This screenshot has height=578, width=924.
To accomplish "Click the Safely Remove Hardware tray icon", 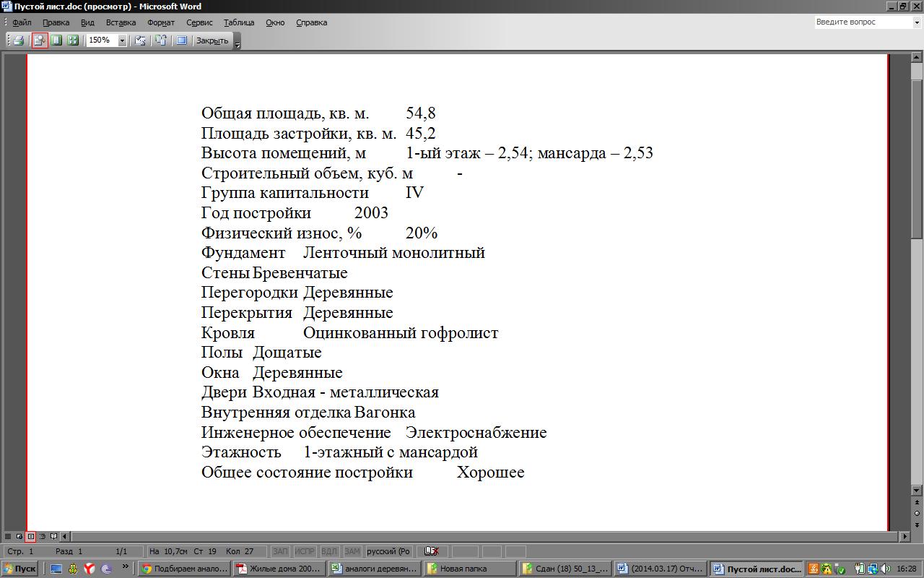I will (839, 569).
